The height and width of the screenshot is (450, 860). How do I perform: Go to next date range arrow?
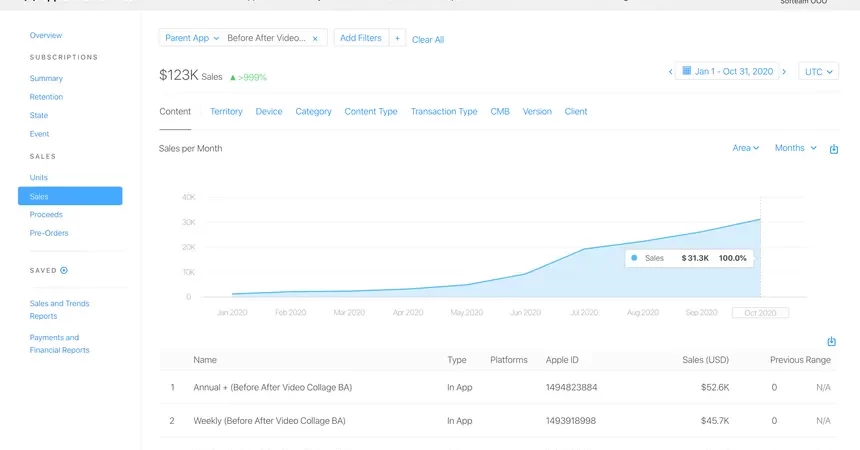784,72
